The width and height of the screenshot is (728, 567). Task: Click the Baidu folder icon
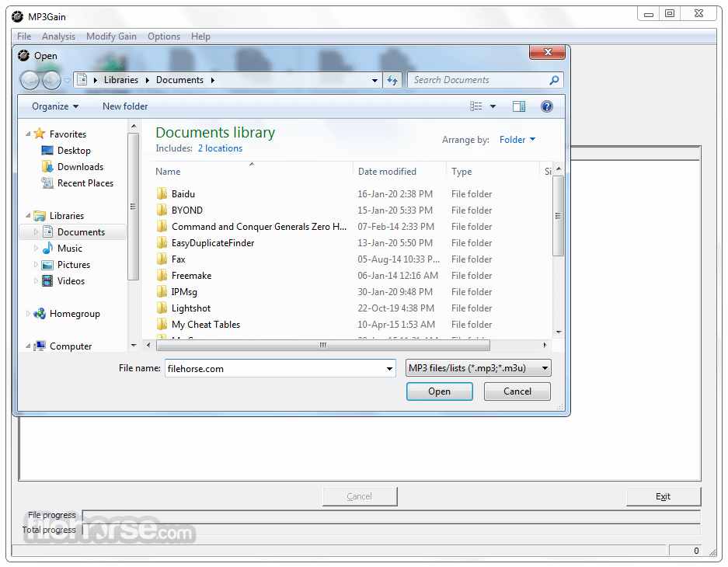162,193
